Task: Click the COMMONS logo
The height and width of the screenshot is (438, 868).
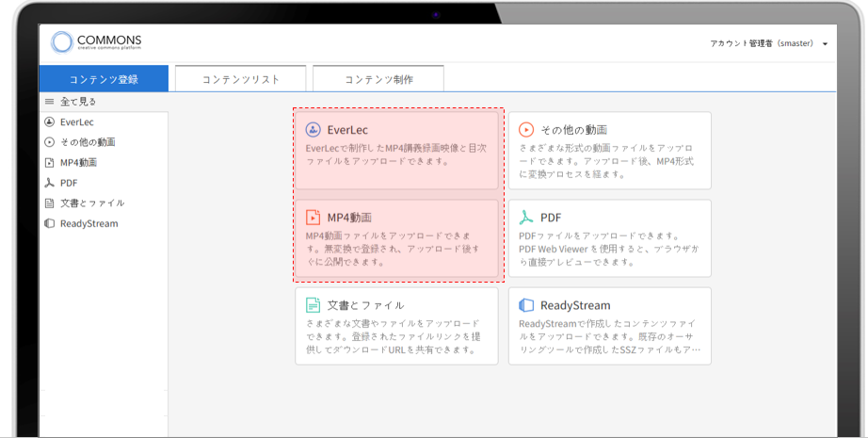Action: click(x=97, y=42)
